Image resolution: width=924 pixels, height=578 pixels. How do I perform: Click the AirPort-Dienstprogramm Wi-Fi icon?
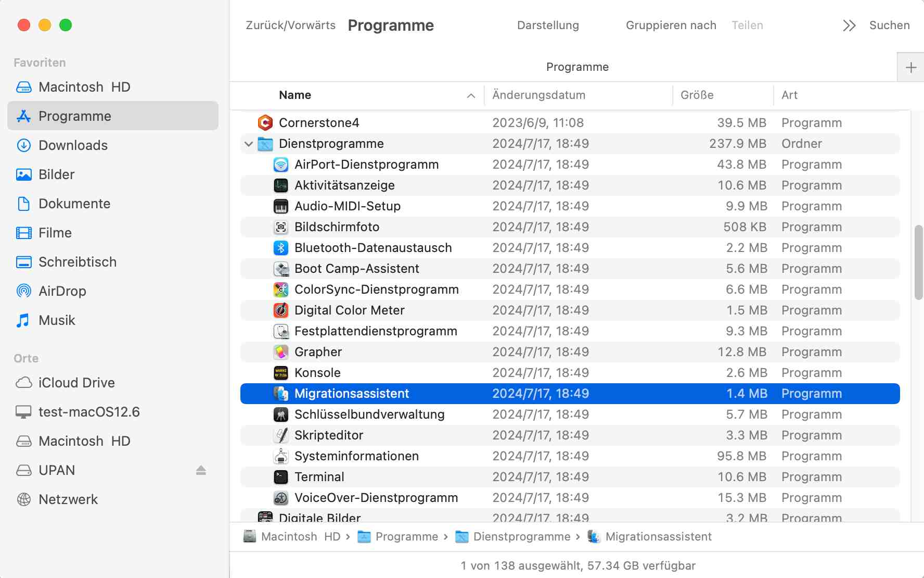[x=281, y=165]
